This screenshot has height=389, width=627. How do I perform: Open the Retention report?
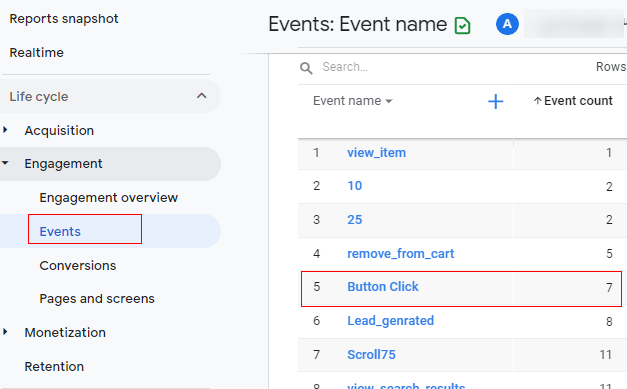[x=54, y=367]
